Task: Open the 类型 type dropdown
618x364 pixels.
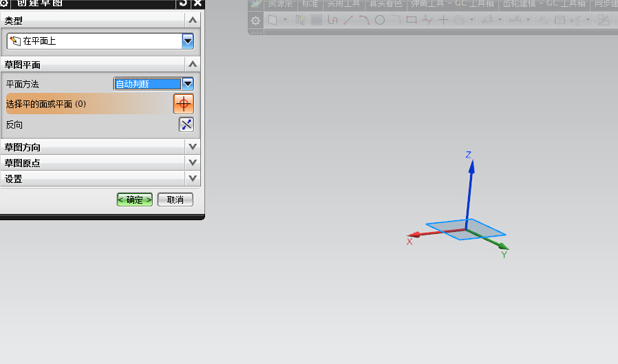Action: point(188,42)
